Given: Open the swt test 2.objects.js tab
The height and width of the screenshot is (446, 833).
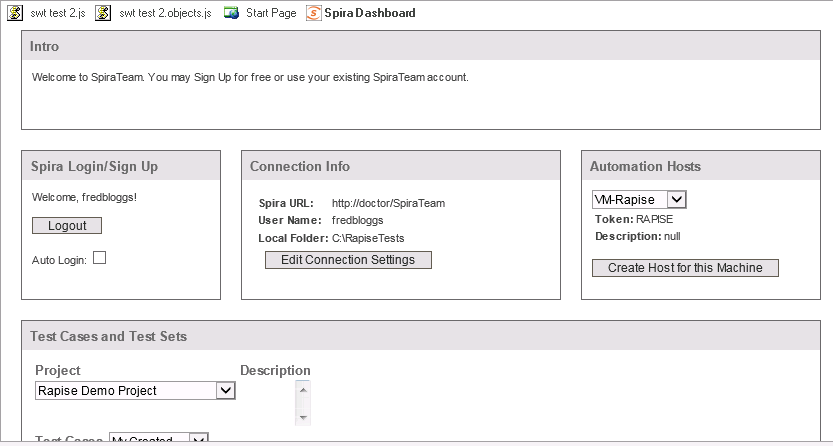Looking at the screenshot, I should tap(164, 13).
